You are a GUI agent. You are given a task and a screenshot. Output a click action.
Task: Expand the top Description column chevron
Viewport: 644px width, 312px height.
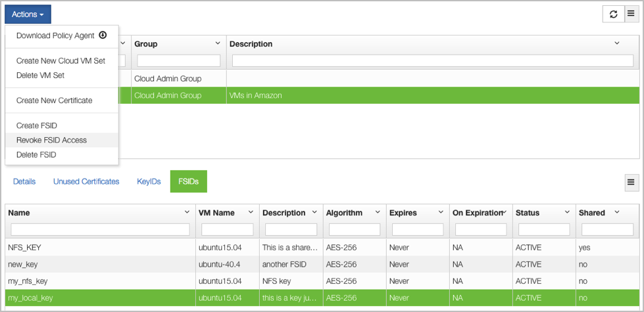pos(616,43)
